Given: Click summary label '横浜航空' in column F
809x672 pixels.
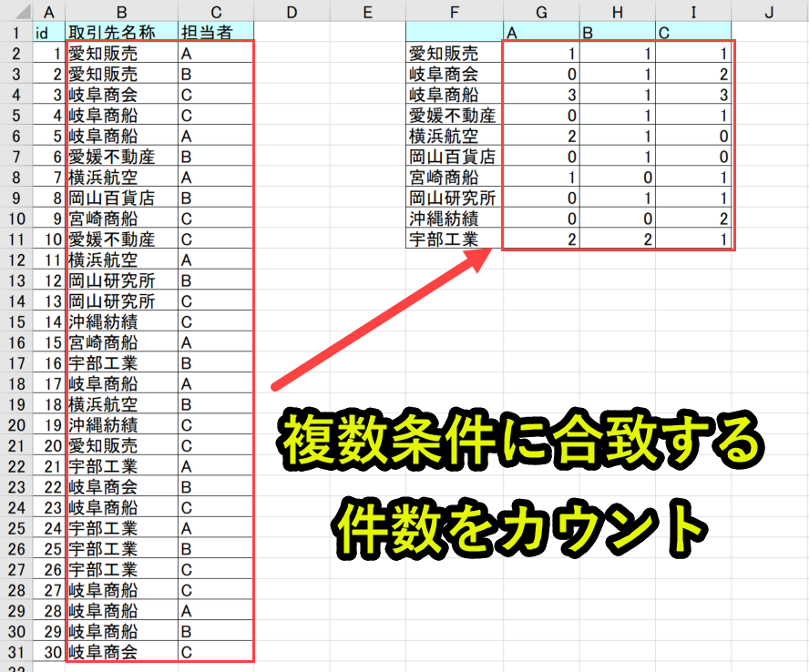Looking at the screenshot, I should point(455,135).
